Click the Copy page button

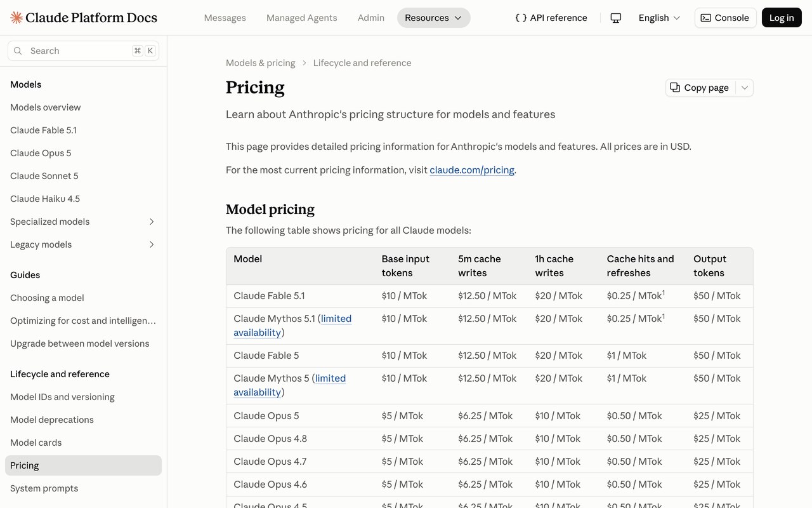pos(701,88)
